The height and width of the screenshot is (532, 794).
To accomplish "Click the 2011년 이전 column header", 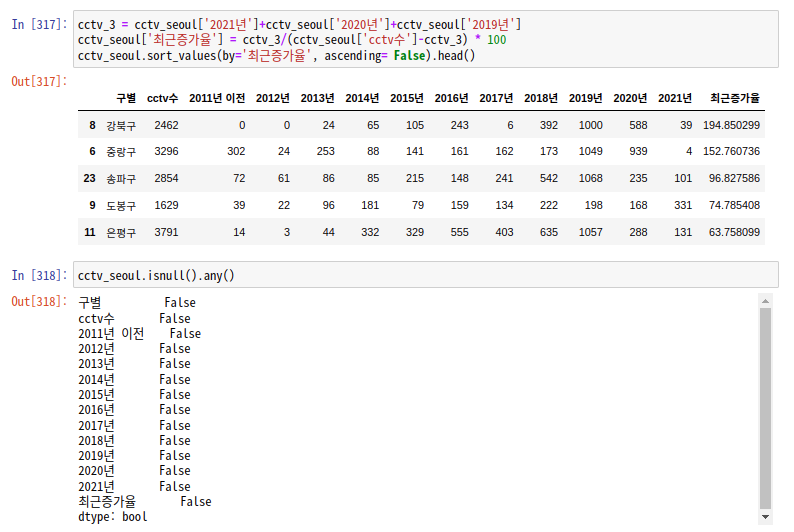I will tap(217, 98).
